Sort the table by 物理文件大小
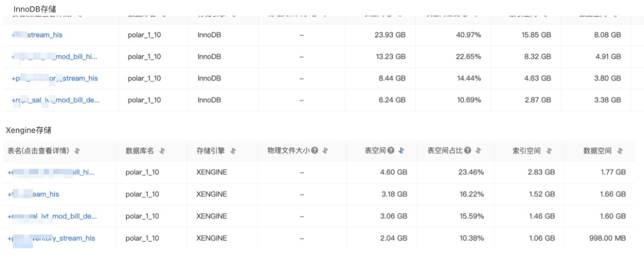 pos(326,150)
